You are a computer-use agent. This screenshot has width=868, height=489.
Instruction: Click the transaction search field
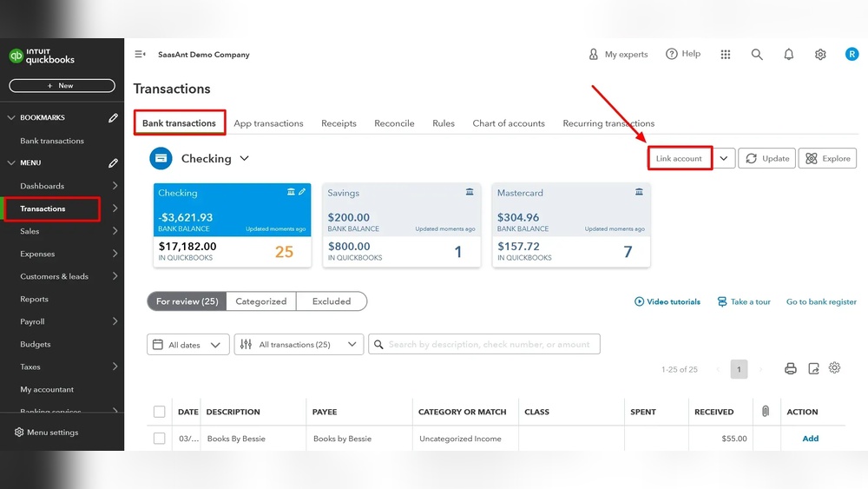[x=484, y=345]
